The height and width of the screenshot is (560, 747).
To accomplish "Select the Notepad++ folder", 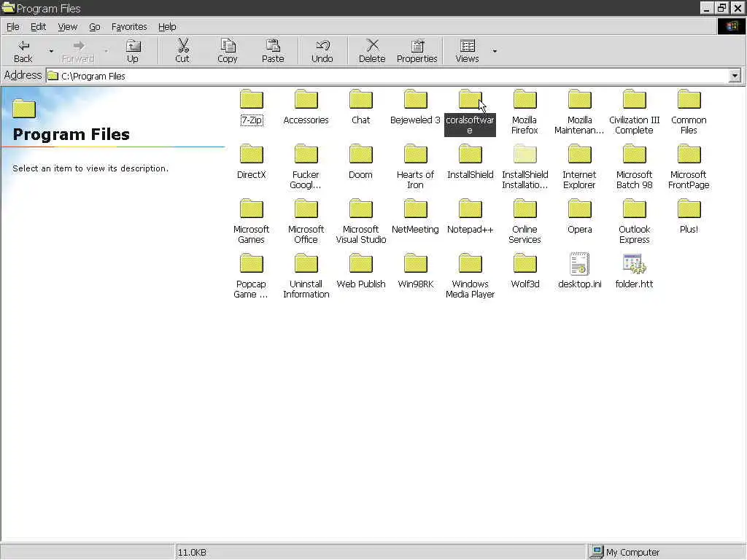I will click(x=471, y=217).
